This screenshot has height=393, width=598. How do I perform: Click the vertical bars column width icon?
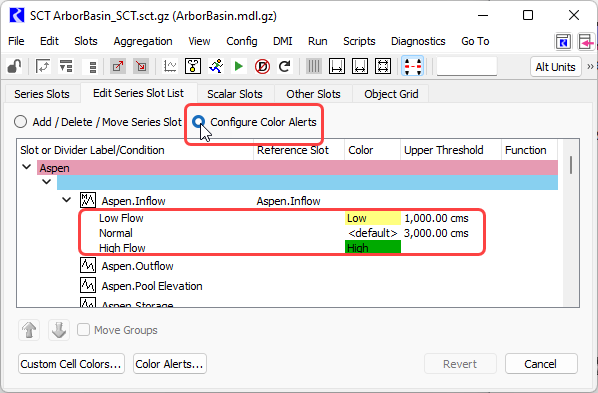click(x=314, y=67)
